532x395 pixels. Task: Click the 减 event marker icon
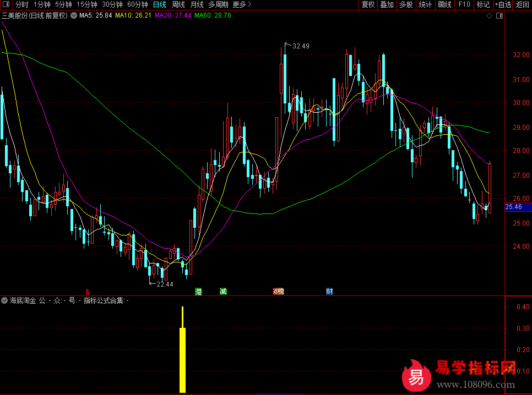point(223,292)
